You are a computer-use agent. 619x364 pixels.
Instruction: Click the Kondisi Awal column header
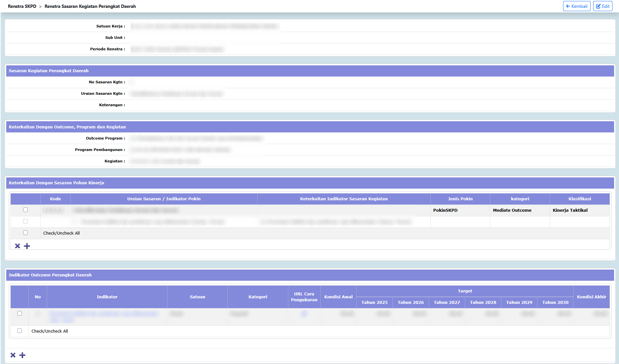(x=338, y=297)
